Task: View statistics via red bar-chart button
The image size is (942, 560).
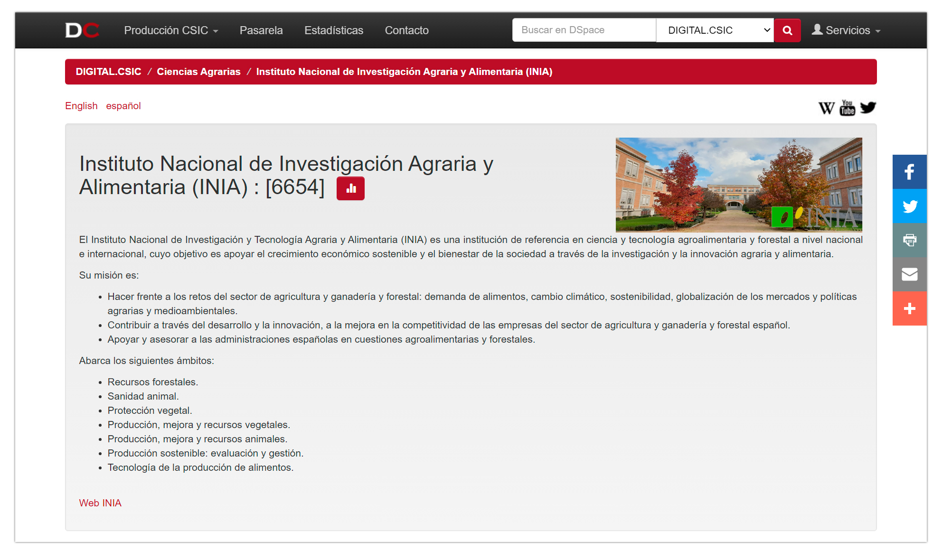Action: pyautogui.click(x=350, y=188)
